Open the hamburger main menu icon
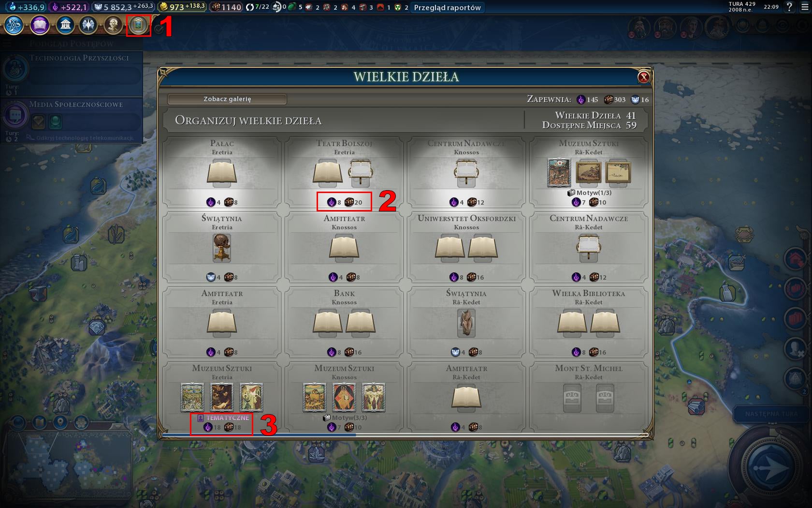The height and width of the screenshot is (508, 812). (804, 7)
